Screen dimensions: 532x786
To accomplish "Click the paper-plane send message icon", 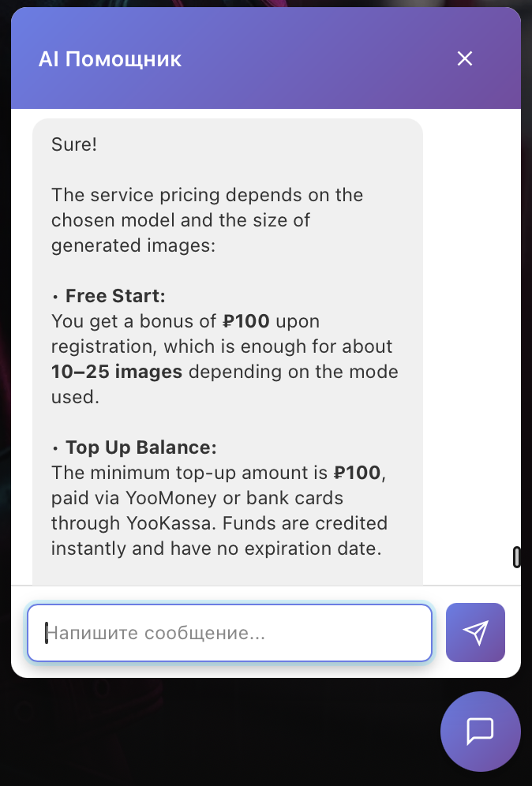I will pyautogui.click(x=475, y=632).
